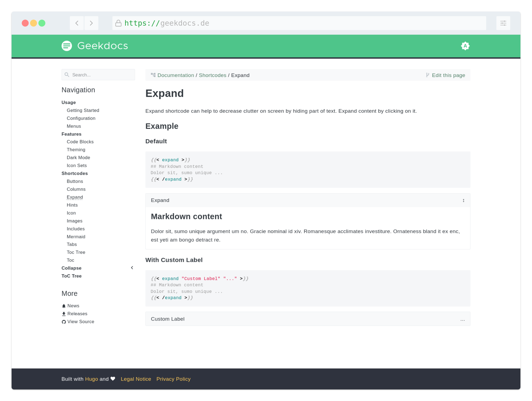Click Edit this page link
The width and height of the screenshot is (532, 401).
click(448, 75)
